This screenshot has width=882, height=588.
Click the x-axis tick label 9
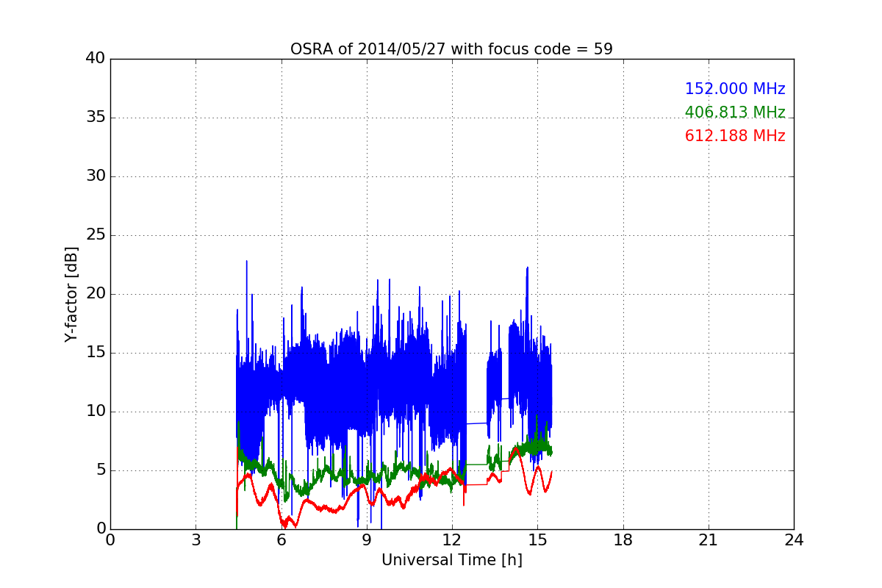click(x=367, y=540)
